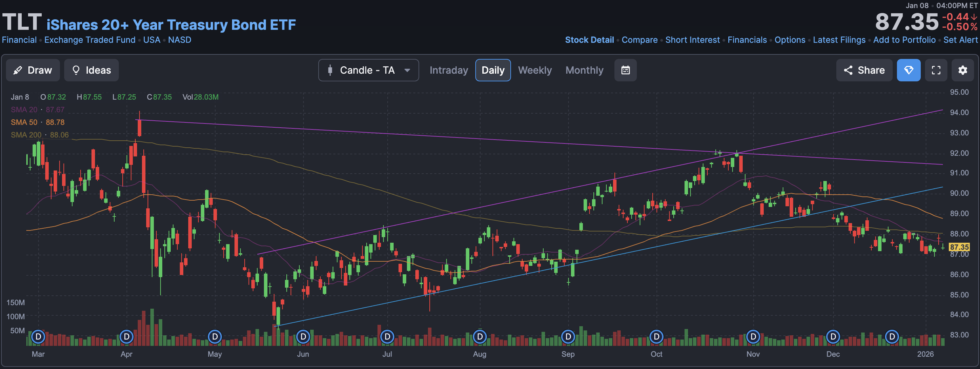This screenshot has height=369, width=980.
Task: Click the 95.00 price axis label
Action: pos(959,92)
